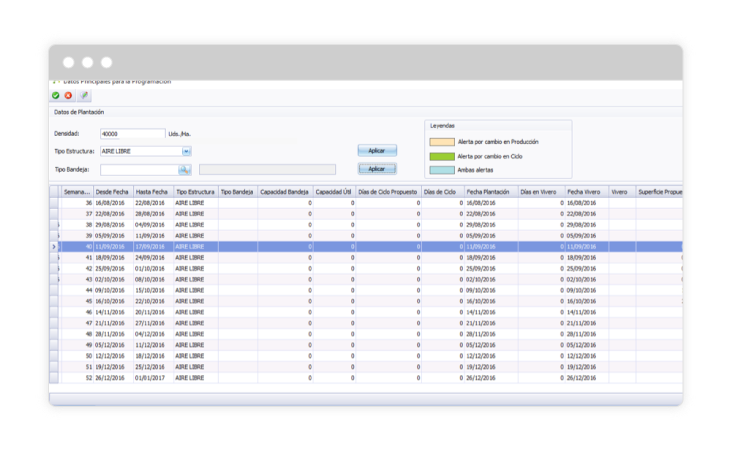Sort by Hasta Fecha column header
734x454 pixels.
tap(152, 191)
